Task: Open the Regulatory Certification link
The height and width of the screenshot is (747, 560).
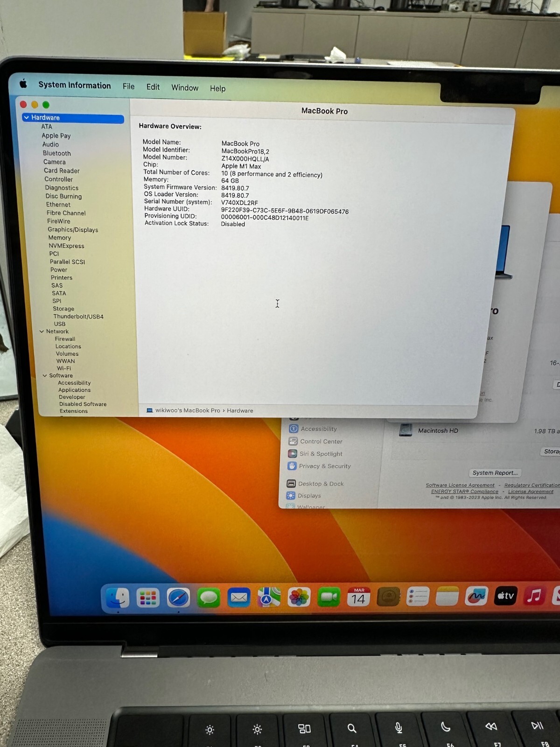Action: coord(532,485)
